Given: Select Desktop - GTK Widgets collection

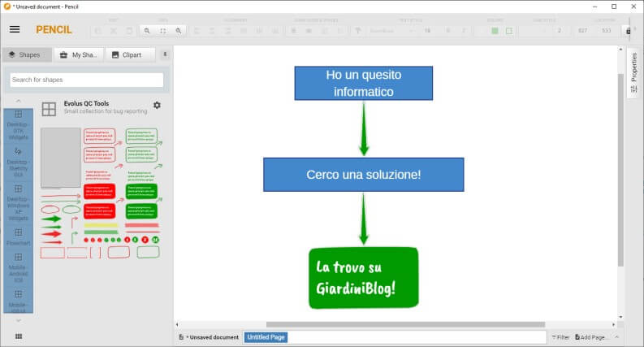Looking at the screenshot, I should (x=18, y=125).
